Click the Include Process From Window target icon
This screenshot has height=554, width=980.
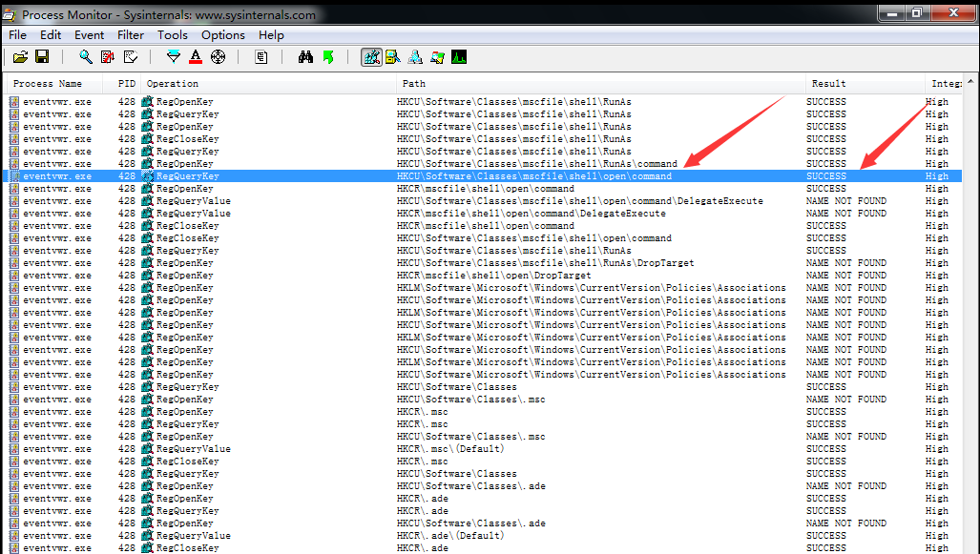click(218, 57)
